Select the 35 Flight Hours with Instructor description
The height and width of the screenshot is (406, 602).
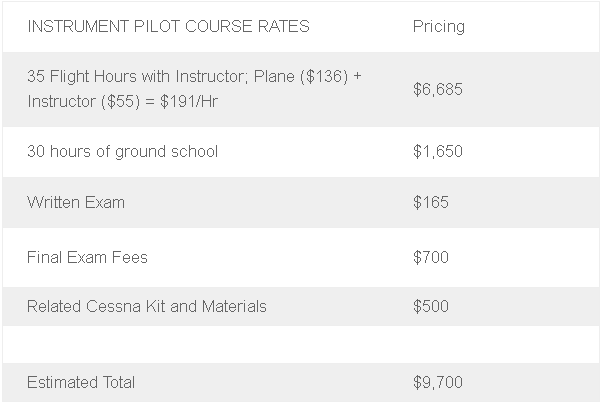pyautogui.click(x=194, y=89)
